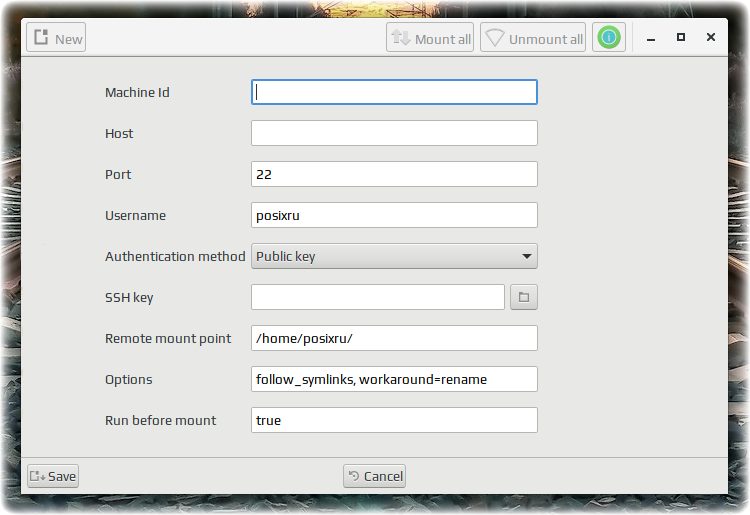
Task: Focus the Machine Id input field
Action: [394, 92]
